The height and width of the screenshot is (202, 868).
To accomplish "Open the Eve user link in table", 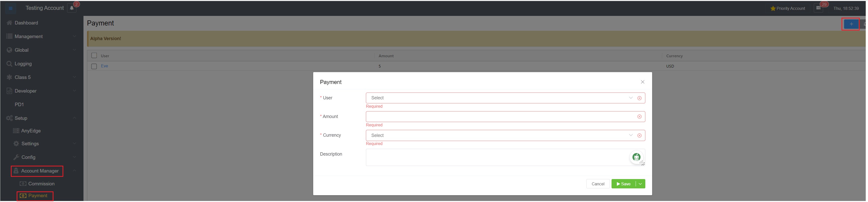I will point(104,66).
